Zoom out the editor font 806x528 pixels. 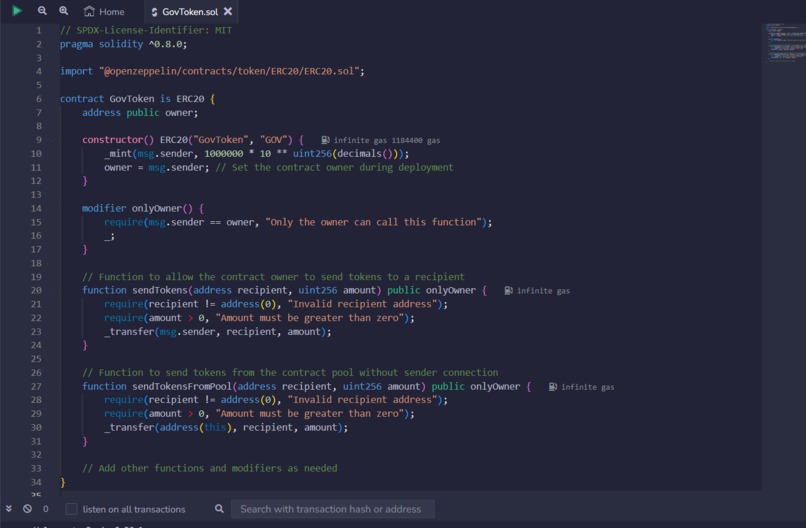[42, 11]
